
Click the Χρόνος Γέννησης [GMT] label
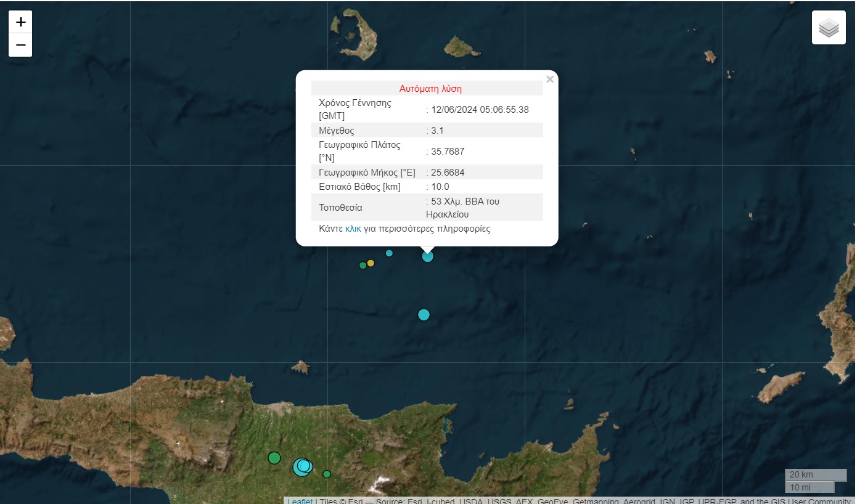[x=355, y=109]
